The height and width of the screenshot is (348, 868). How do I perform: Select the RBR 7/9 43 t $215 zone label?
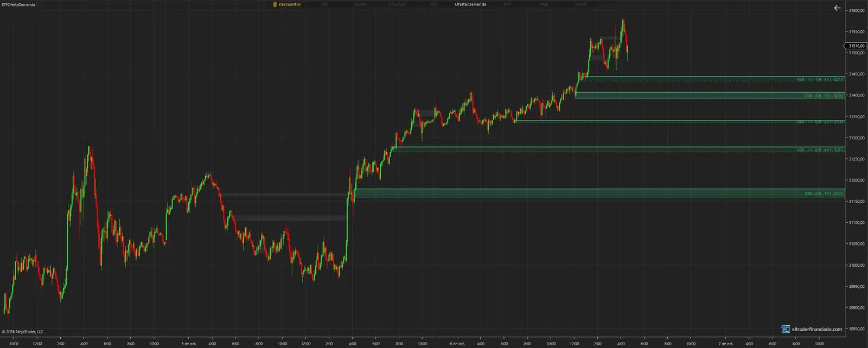(x=820, y=80)
